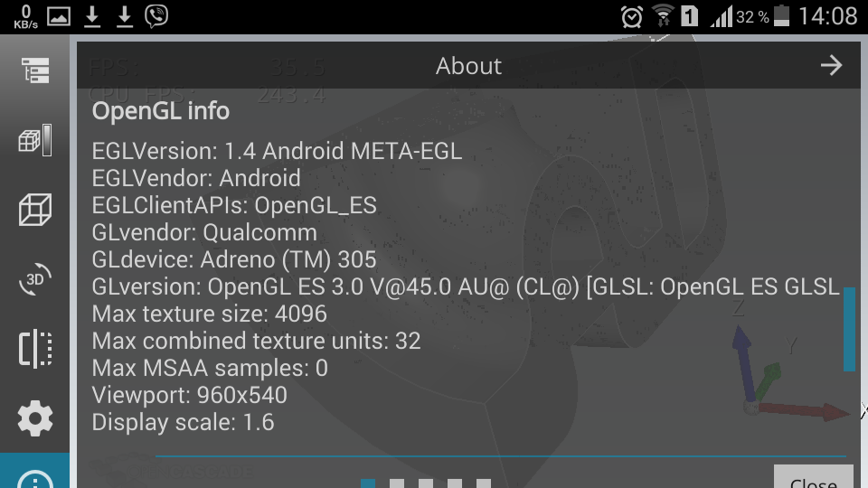Click the right arrow in About header

pos(831,65)
